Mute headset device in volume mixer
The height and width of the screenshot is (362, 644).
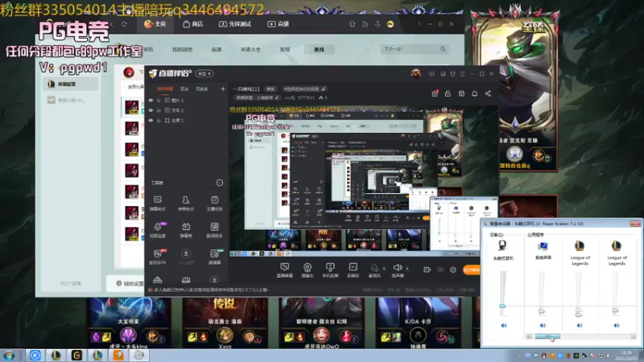click(504, 326)
